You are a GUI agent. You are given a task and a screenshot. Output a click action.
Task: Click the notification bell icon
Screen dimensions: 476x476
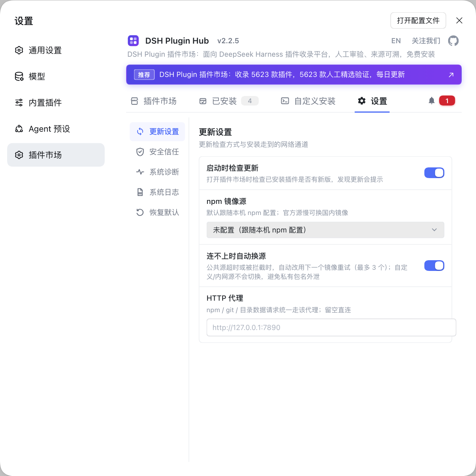coord(432,101)
